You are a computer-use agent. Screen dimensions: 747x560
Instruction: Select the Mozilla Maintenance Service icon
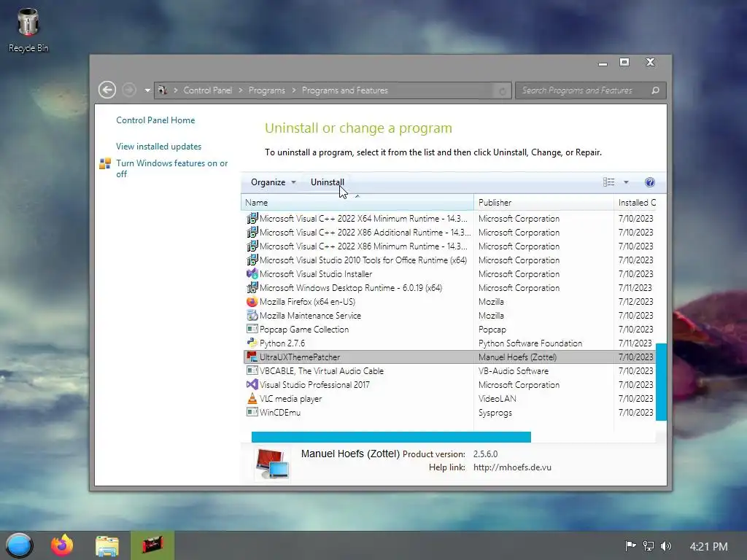pyautogui.click(x=252, y=315)
